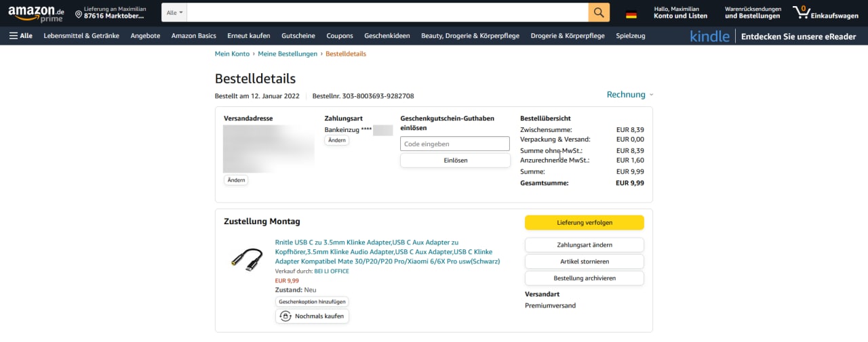
Task: Open Konto und Listen menu
Action: point(680,13)
